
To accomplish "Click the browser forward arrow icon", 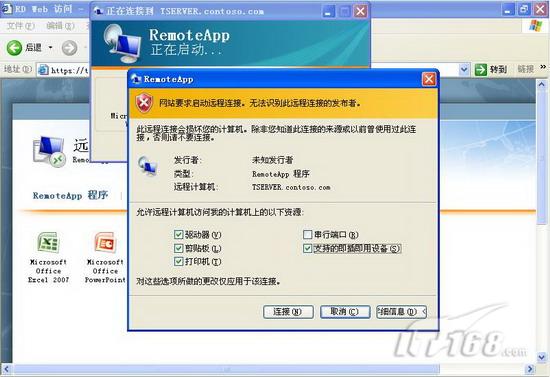I will coord(69,48).
